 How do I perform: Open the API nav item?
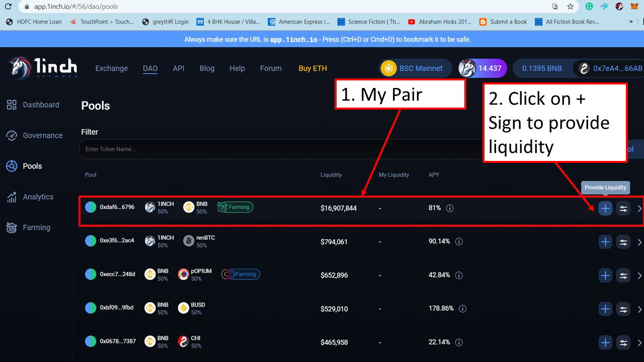click(179, 68)
